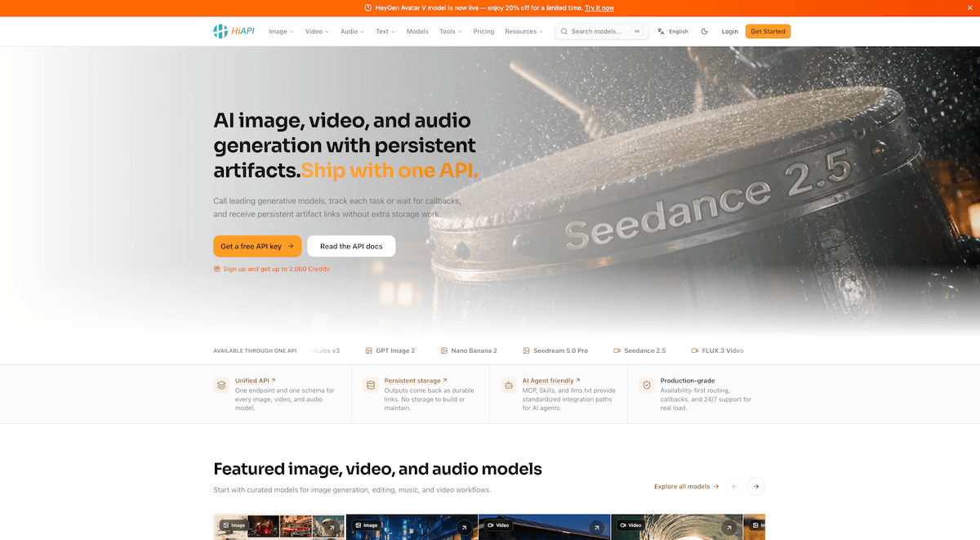The height and width of the screenshot is (540, 980).
Task: Open the Models page from the navbar
Action: 417,31
